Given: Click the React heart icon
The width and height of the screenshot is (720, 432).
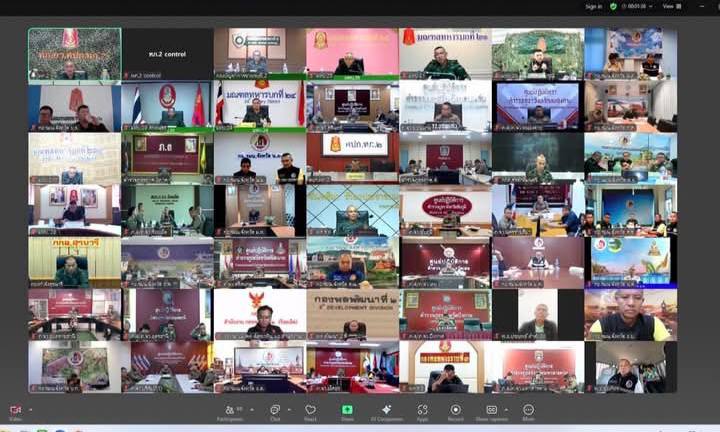Looking at the screenshot, I should point(311,410).
